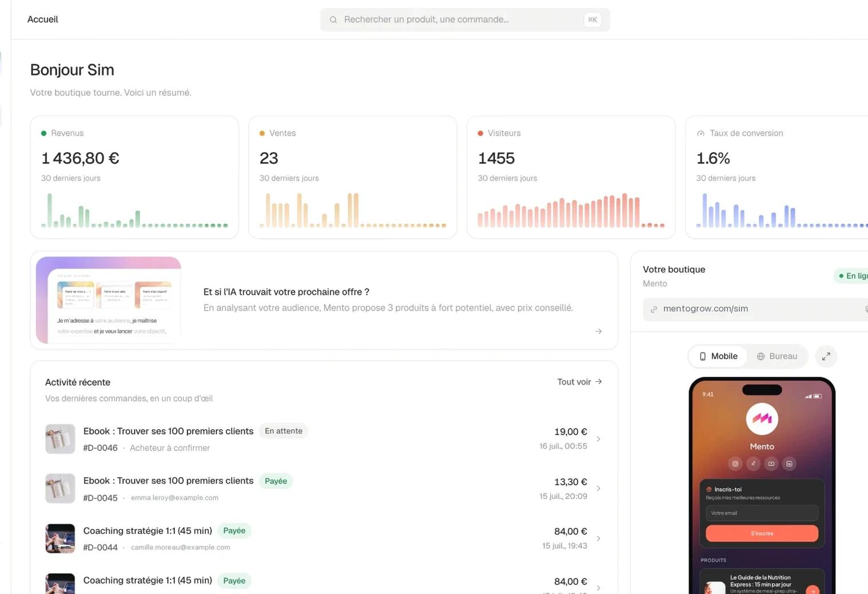Click the Ventes bar chart
This screenshot has height=594, width=868.
pos(353,211)
